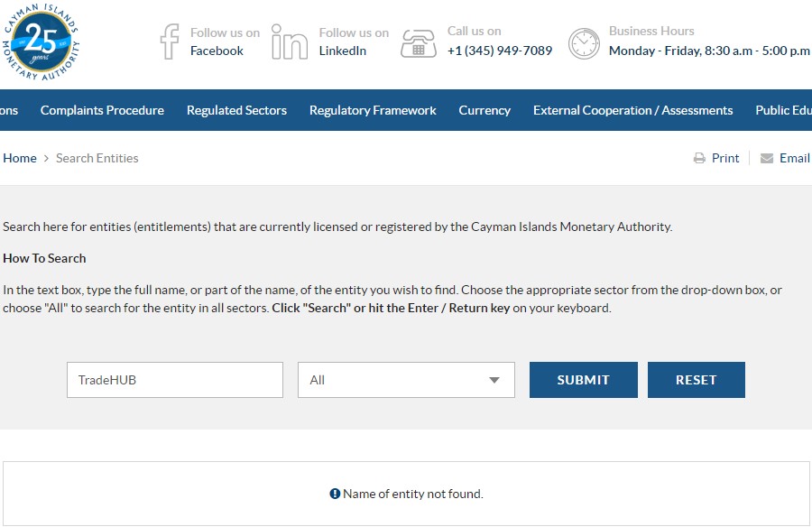Screen dimensions: 812x527
Task: Click the entity name text box
Action: pyautogui.click(x=175, y=380)
